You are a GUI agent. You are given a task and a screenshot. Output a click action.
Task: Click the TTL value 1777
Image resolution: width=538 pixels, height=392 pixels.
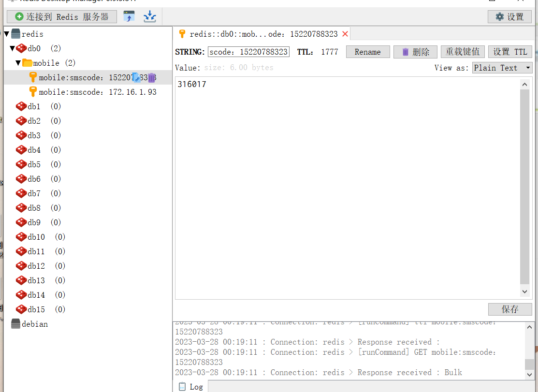(329, 52)
